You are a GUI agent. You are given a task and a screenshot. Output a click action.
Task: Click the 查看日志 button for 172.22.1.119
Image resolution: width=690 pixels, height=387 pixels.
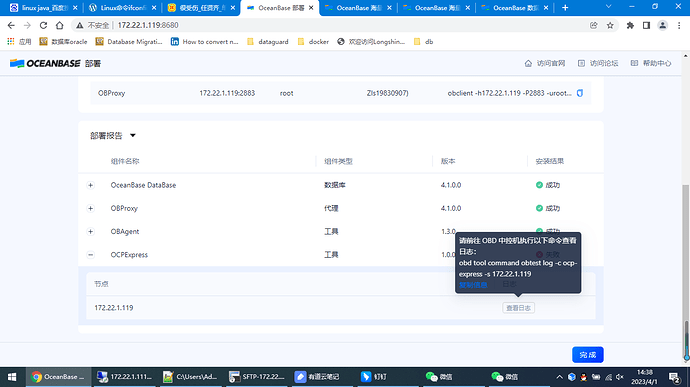(x=518, y=308)
